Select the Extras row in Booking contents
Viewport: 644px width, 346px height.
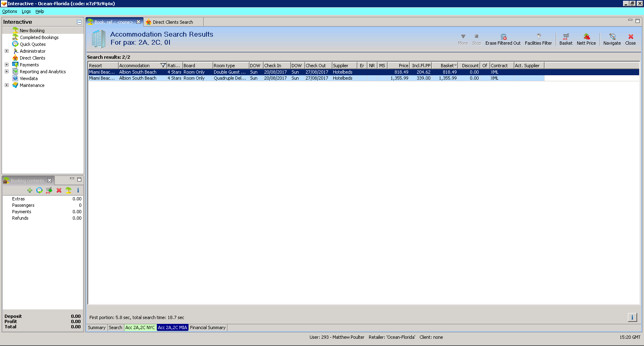[x=43, y=199]
